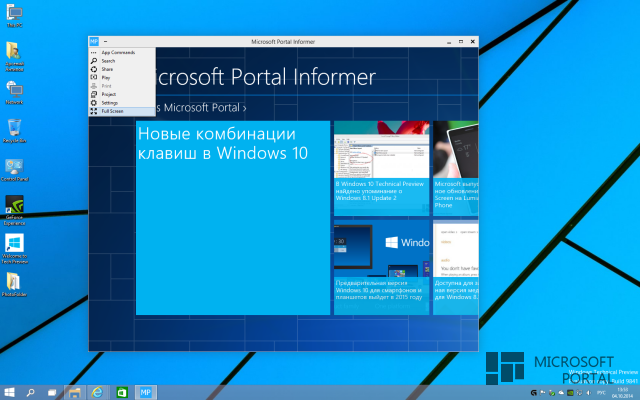Open the Control Panel desktop icon
This screenshot has width=640, height=400.
(x=15, y=170)
